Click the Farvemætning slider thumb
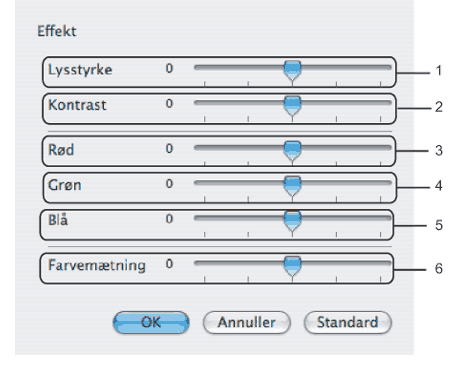This screenshot has height=368, width=450. pos(292,266)
